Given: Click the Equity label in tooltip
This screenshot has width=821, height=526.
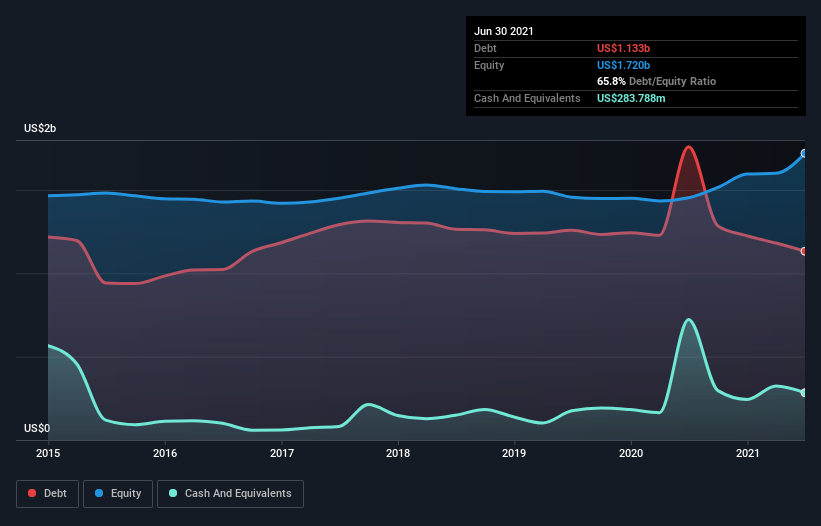Looking at the screenshot, I should pyautogui.click(x=489, y=65).
